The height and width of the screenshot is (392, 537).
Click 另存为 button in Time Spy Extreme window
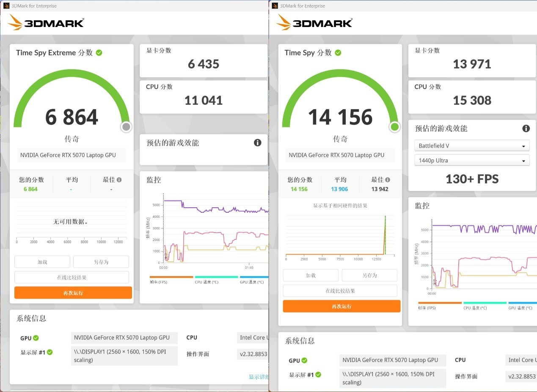101,262
